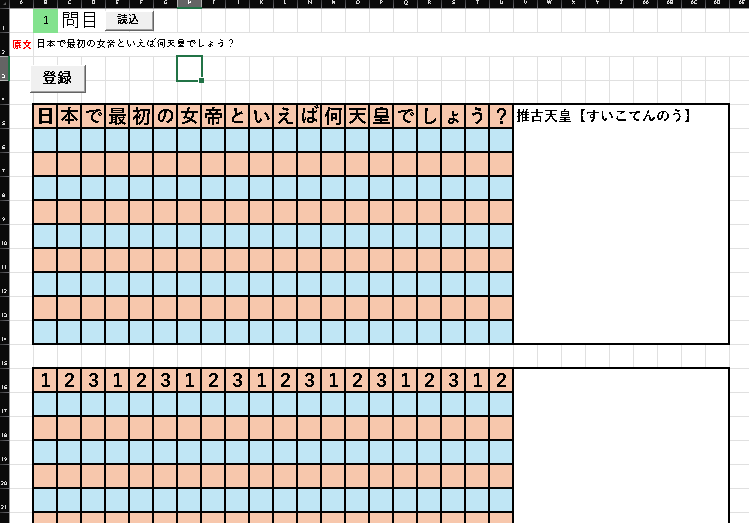This screenshot has width=749, height=523.
Task: Select the 日 character cell
Action: click(45, 116)
